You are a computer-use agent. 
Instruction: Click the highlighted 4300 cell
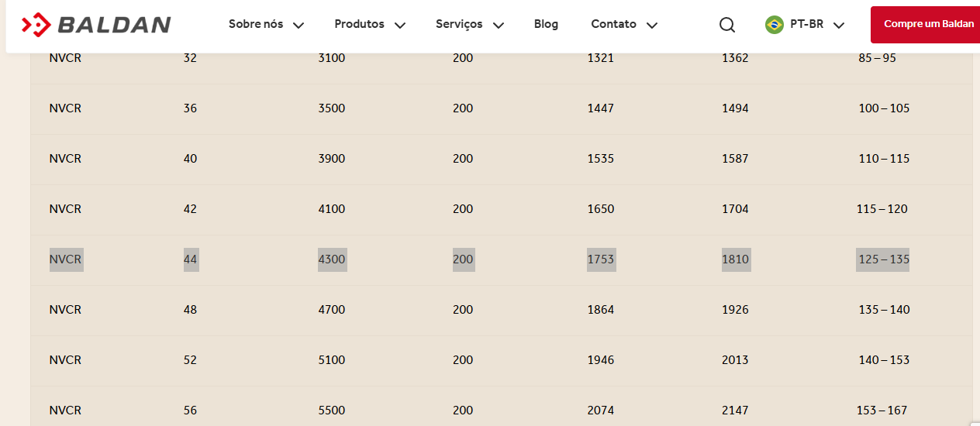[332, 259]
